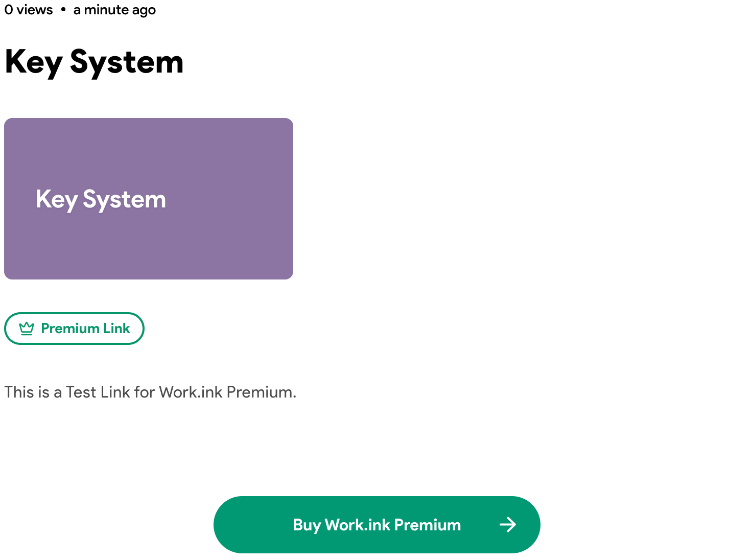Click the word 'Key' in the purple card
Image resolution: width=753 pixels, height=560 pixels.
pyautogui.click(x=56, y=200)
